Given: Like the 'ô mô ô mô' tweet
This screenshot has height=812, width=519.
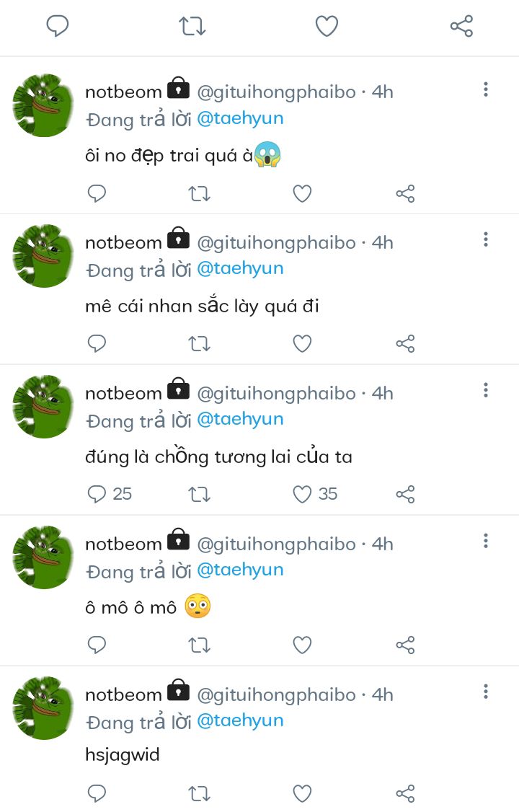Looking at the screenshot, I should 302,645.
